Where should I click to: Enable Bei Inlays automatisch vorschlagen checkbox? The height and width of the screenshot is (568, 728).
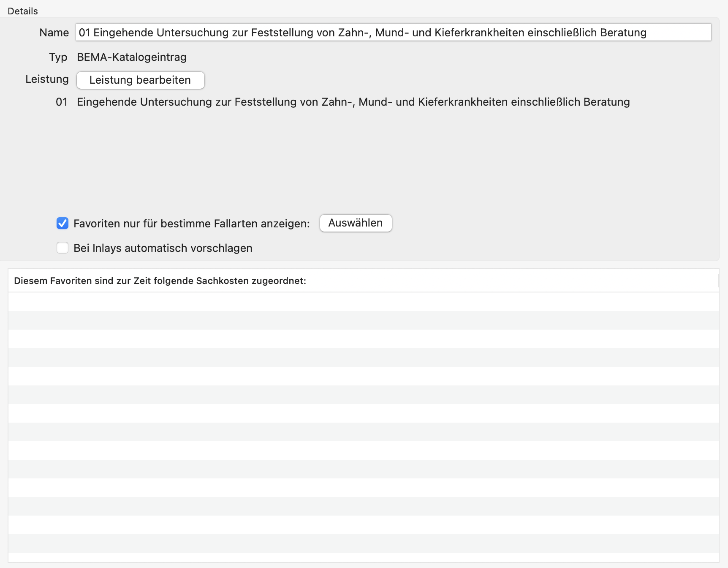62,248
